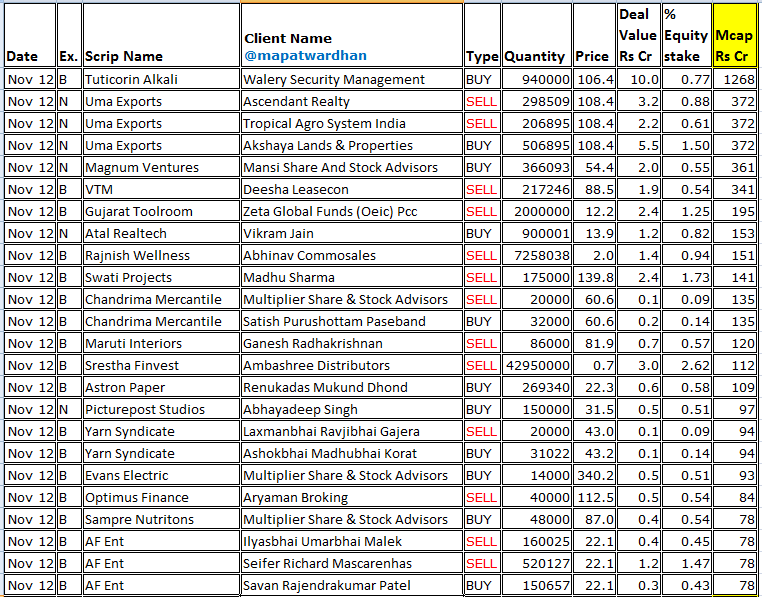The width and height of the screenshot is (762, 597).
Task: Select the VTM scrip cell
Action: click(x=162, y=189)
